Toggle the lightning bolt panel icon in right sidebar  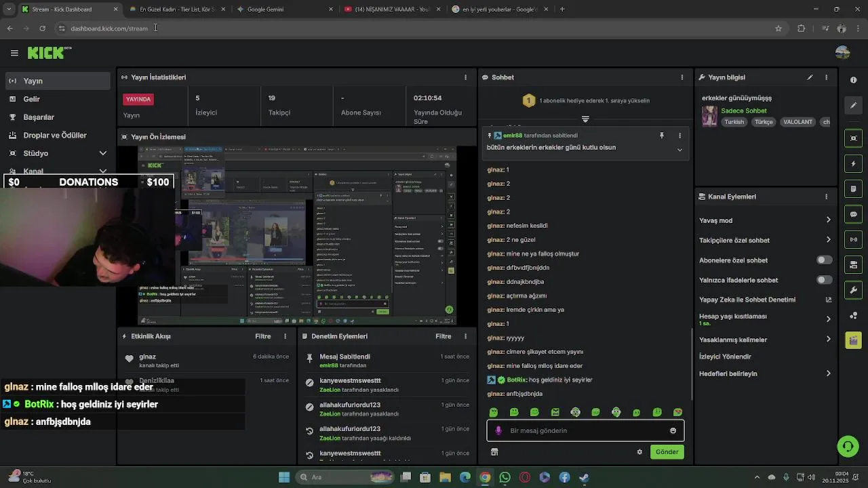(853, 163)
